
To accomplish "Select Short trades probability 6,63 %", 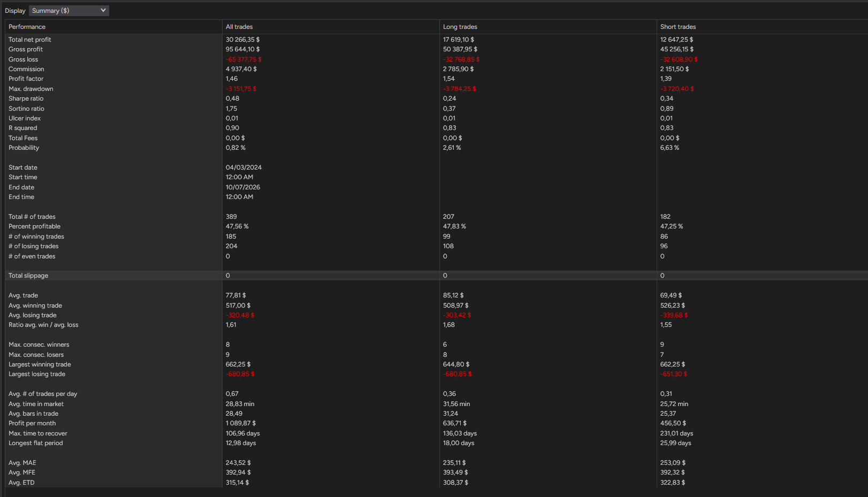I will (669, 148).
